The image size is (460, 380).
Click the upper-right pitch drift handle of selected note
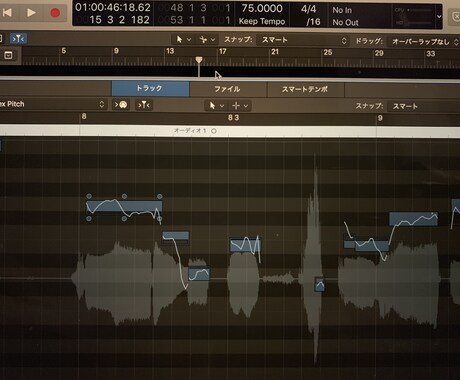[160, 196]
